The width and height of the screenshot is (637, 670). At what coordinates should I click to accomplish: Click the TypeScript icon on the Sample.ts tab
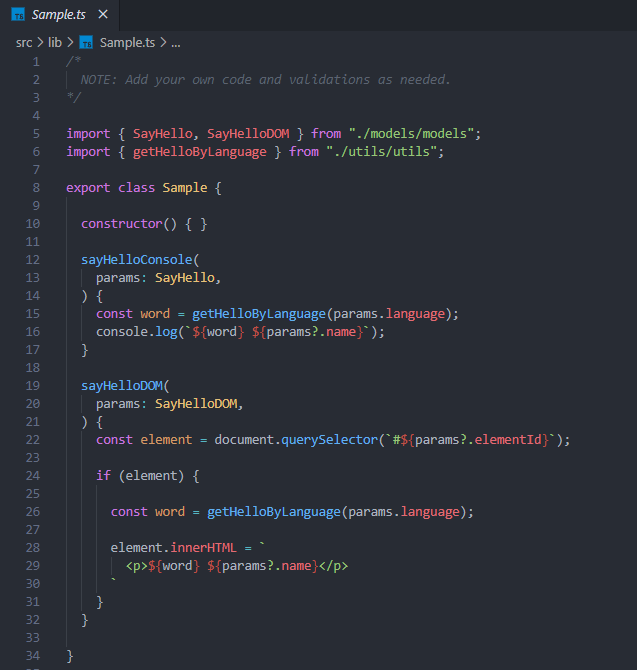(18, 15)
